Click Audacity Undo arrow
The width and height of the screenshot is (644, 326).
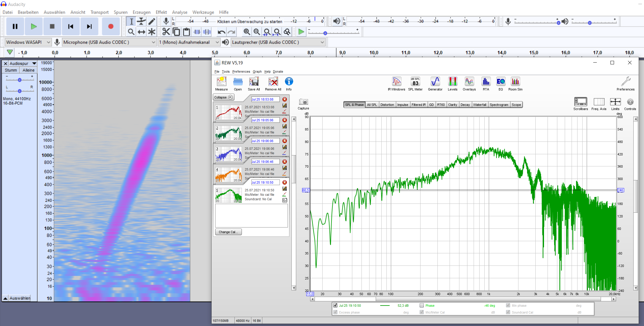tap(221, 32)
